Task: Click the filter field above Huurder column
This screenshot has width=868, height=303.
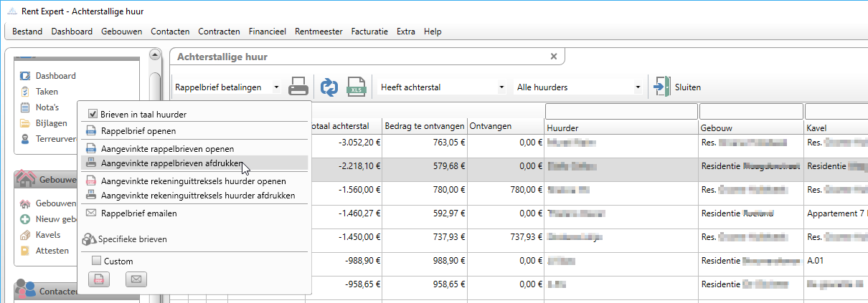Action: pos(621,111)
